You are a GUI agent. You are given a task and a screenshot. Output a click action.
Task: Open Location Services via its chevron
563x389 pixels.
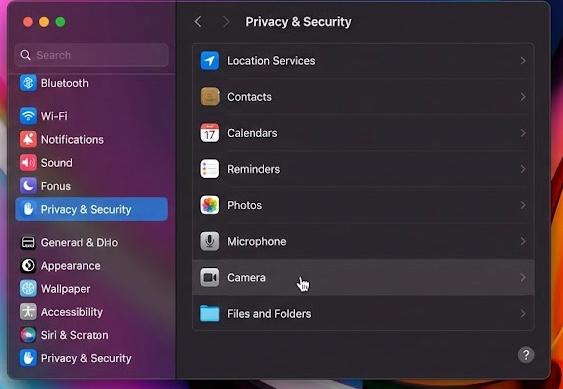point(523,61)
